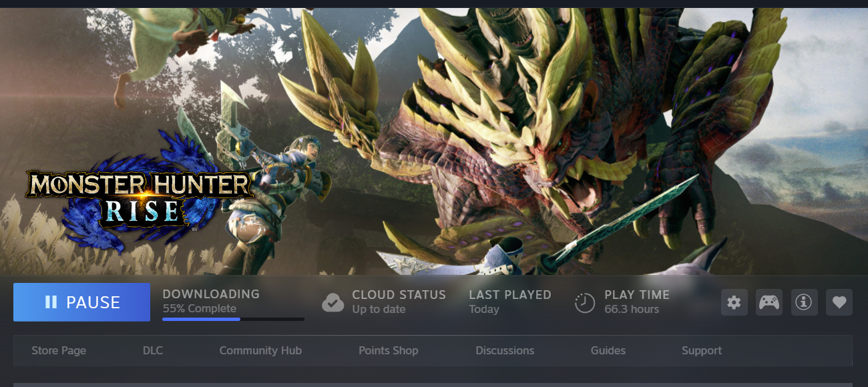Add game to favorites heart icon
Viewport: 868px width, 387px height.
[839, 302]
